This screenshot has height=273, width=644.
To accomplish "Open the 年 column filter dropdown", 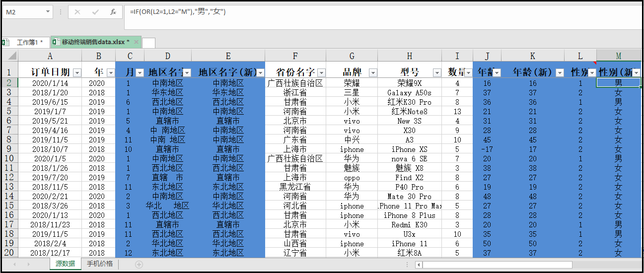I will (110, 73).
